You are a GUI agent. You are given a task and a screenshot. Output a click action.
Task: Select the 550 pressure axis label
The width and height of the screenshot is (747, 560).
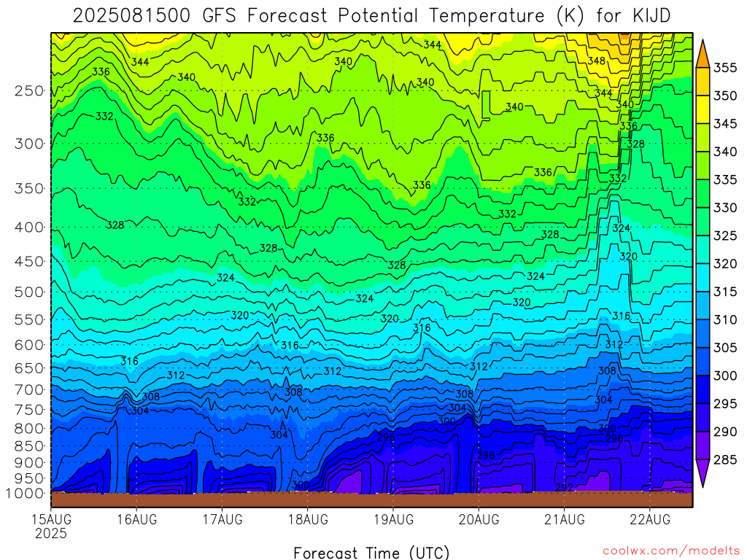coord(29,319)
